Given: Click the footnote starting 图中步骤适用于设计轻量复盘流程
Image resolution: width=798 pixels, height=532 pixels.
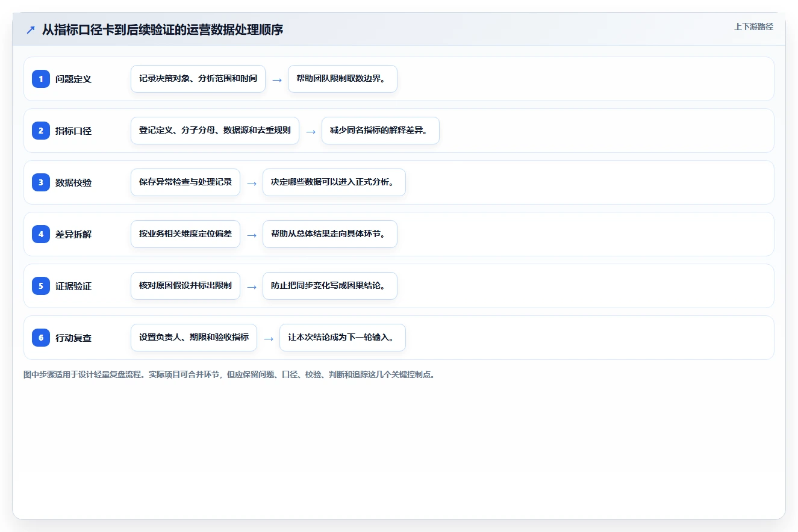Looking at the screenshot, I should click(229, 374).
